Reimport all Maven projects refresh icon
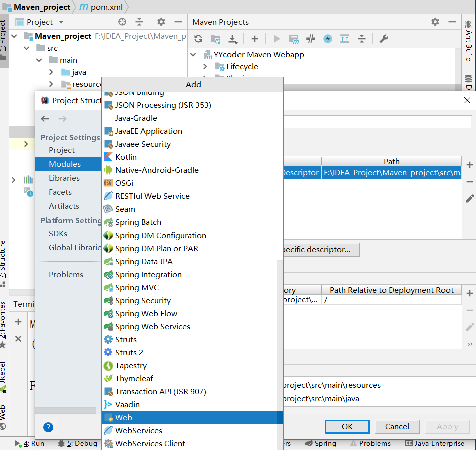Screen dimensions: 476x450 tap(198, 39)
